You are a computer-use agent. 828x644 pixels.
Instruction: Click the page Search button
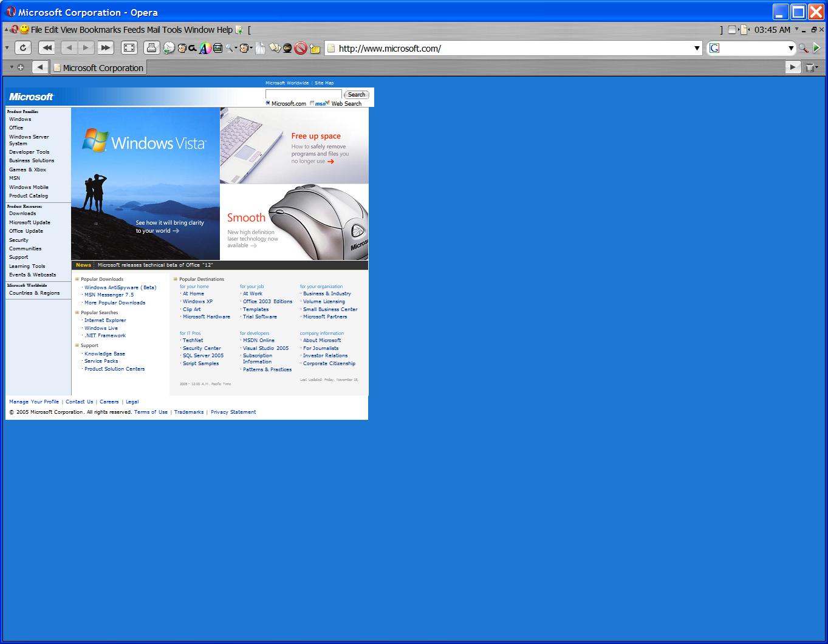[357, 95]
